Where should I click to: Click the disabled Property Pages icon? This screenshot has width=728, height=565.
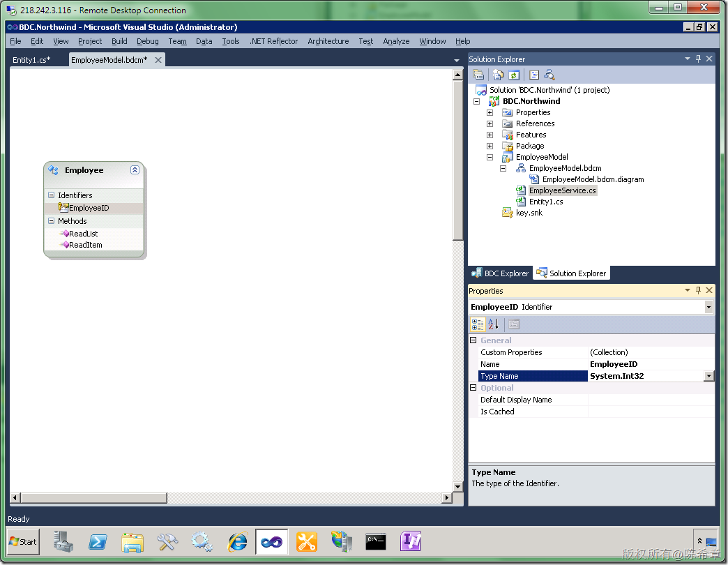coord(513,324)
